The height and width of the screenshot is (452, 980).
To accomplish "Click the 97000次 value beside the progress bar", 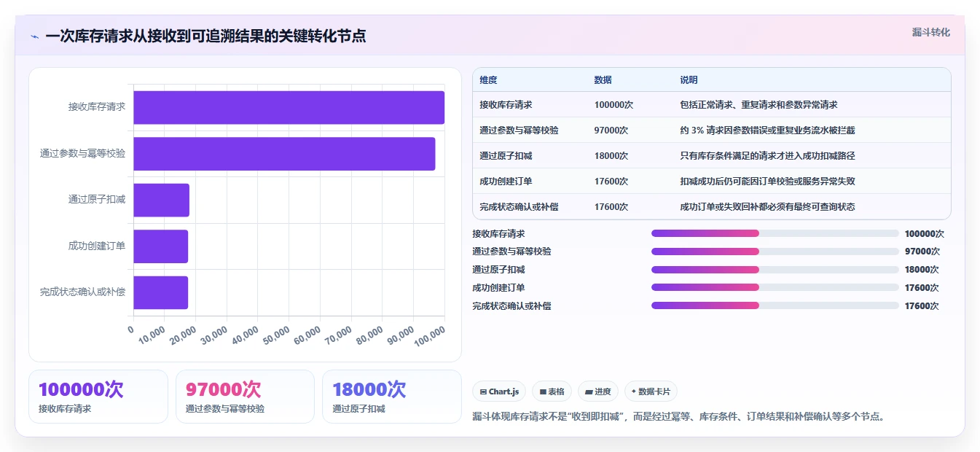I will click(922, 252).
